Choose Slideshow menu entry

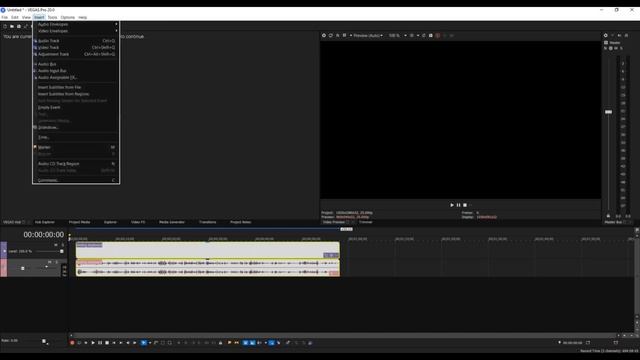click(x=76, y=127)
